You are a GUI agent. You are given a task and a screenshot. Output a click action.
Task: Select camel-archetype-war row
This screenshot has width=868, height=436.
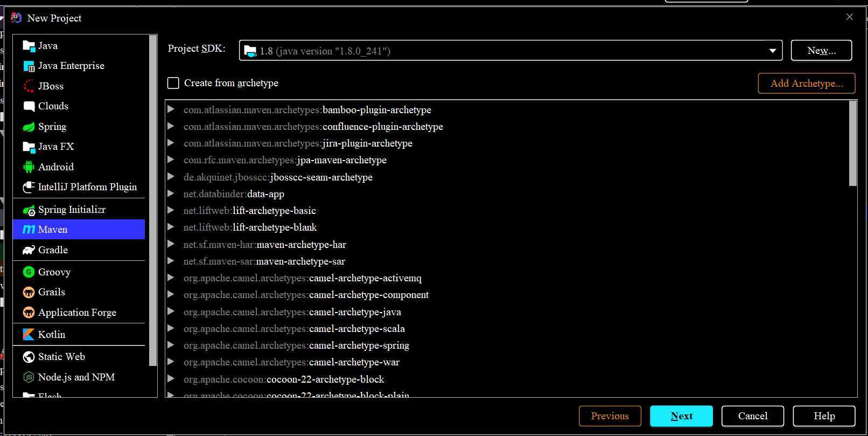click(x=507, y=362)
